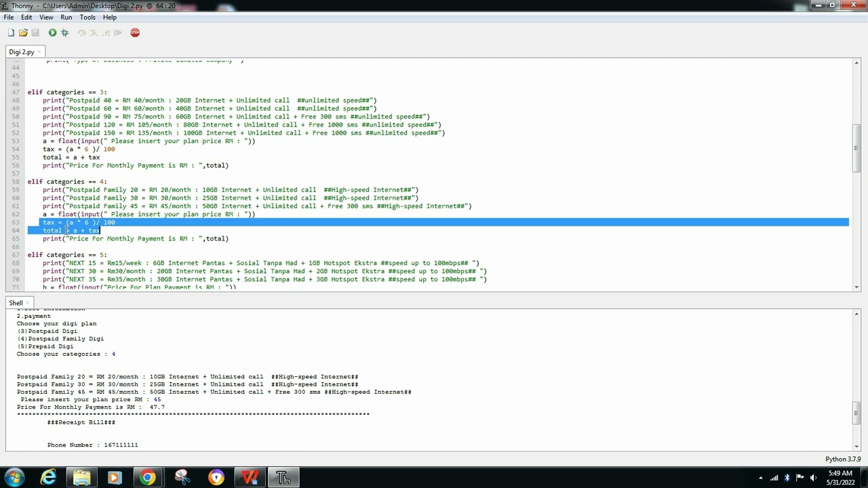Show hidden system tray icons
The height and width of the screenshot is (488, 868).
pos(760,478)
